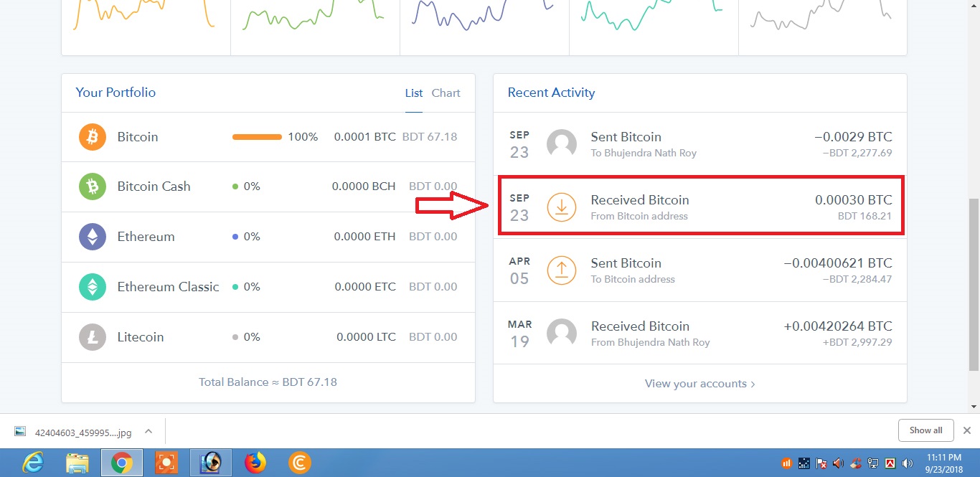Select the Ethereum Classic row label
The height and width of the screenshot is (477, 980).
168,287
